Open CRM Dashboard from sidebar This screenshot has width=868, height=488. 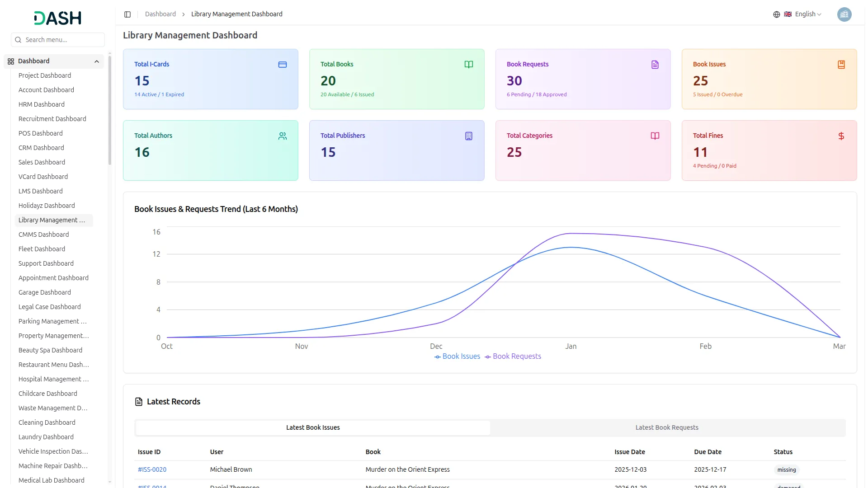[41, 148]
